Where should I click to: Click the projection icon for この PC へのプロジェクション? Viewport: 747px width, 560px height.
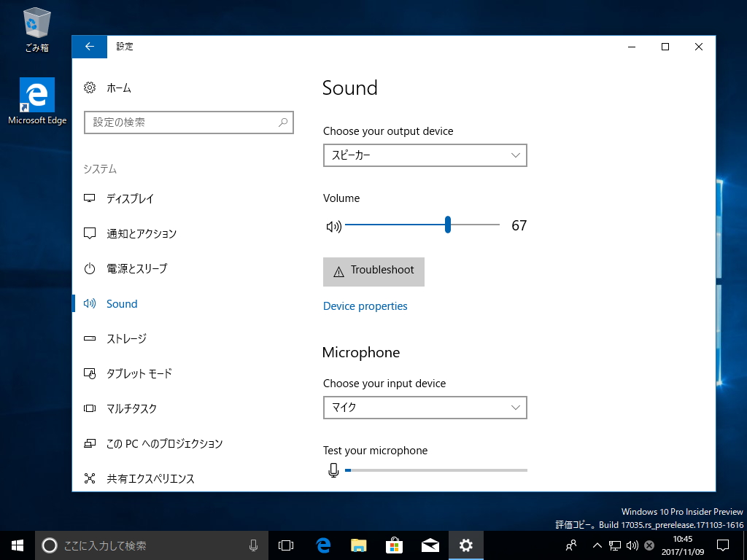tap(90, 443)
